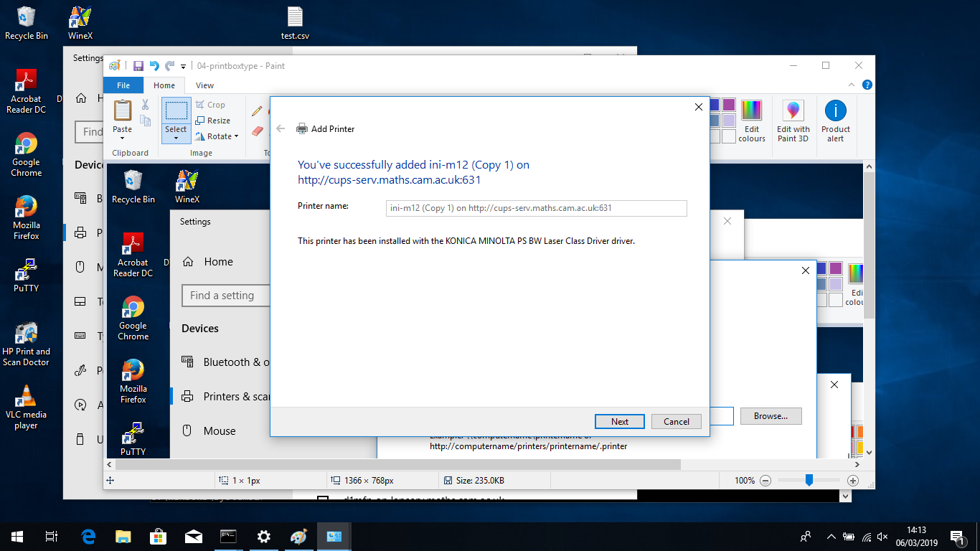Click Next in the Add Printer dialog

(x=619, y=422)
